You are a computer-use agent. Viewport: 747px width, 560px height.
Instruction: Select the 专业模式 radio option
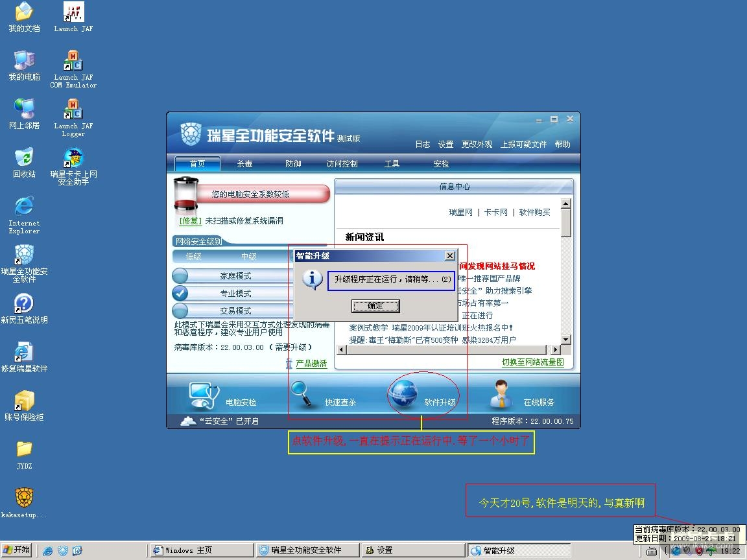pyautogui.click(x=180, y=293)
